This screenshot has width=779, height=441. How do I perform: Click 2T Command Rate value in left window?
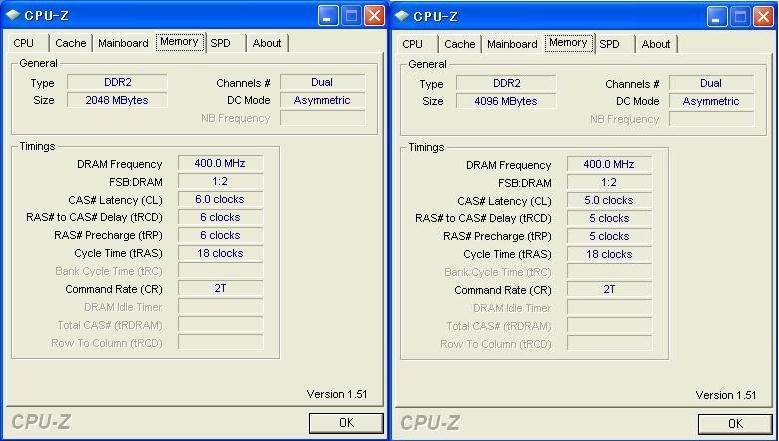(220, 289)
